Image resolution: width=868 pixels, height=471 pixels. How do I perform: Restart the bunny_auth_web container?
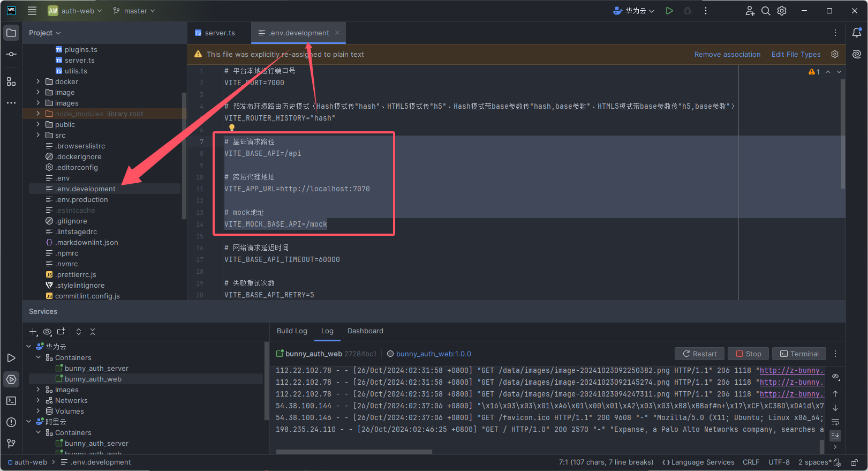699,354
